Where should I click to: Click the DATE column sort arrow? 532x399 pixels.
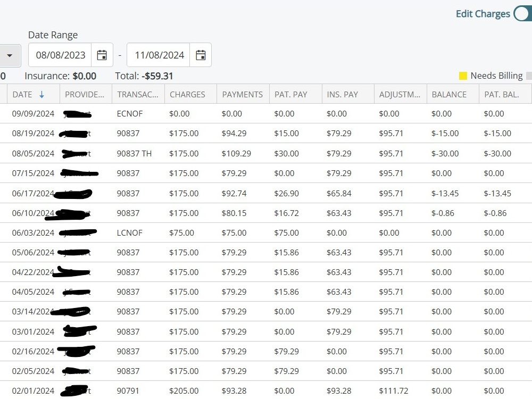click(41, 95)
